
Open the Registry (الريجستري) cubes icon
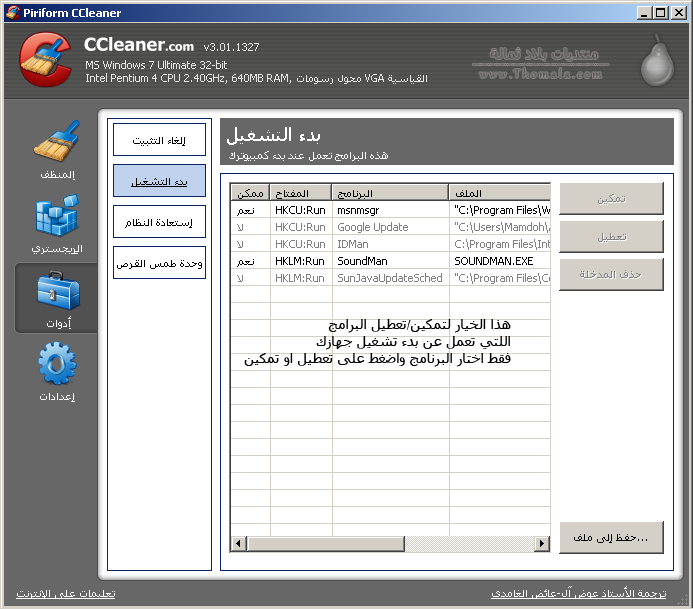coord(57,215)
